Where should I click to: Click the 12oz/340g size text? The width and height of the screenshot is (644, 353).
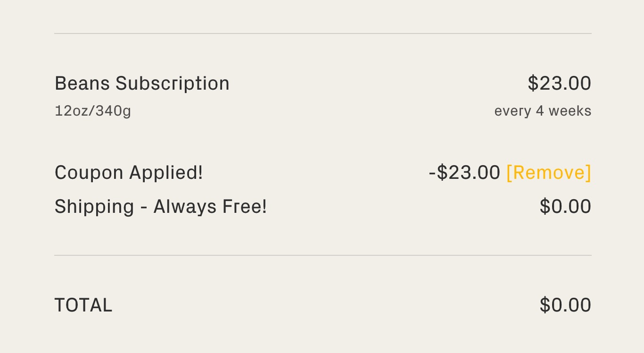93,111
